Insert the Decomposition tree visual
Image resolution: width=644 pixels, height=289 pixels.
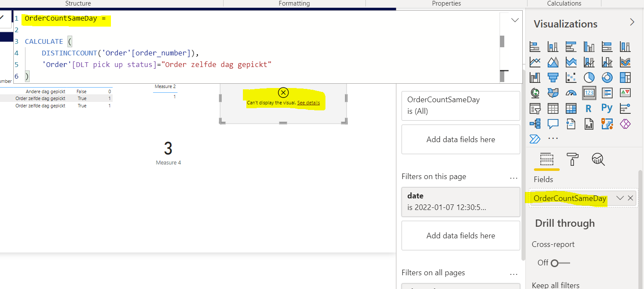pyautogui.click(x=535, y=124)
